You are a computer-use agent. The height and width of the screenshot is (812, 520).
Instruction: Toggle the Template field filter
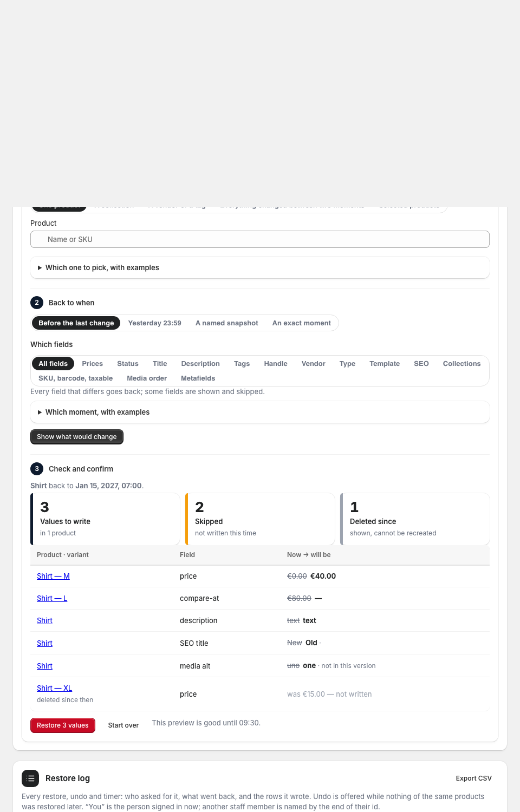tap(385, 364)
